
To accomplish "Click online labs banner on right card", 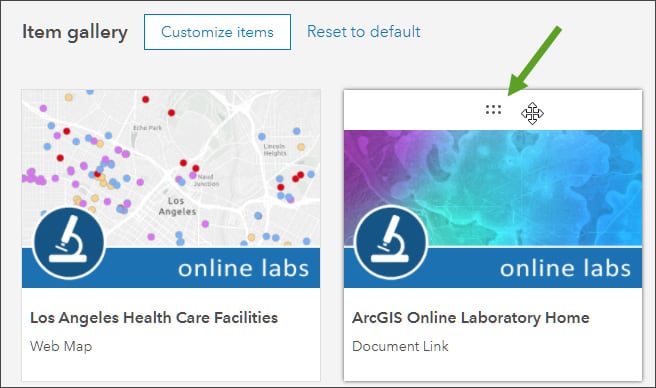I will [493, 268].
